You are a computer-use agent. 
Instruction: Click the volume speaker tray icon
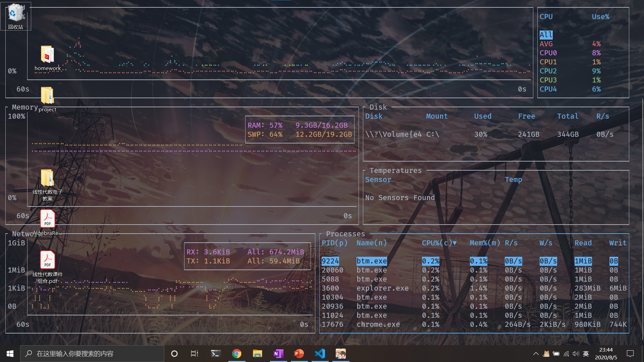point(576,354)
